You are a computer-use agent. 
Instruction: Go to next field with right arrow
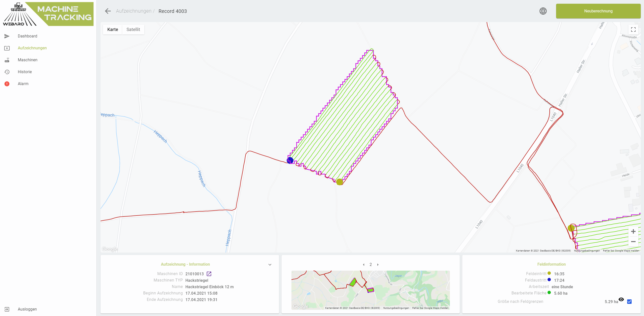[378, 265]
